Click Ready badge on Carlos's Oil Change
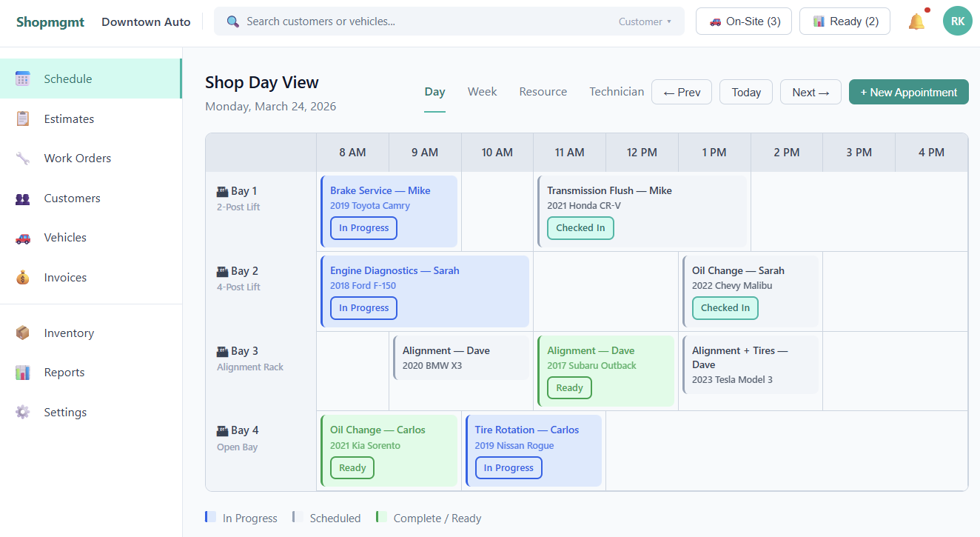The height and width of the screenshot is (537, 980). click(352, 467)
